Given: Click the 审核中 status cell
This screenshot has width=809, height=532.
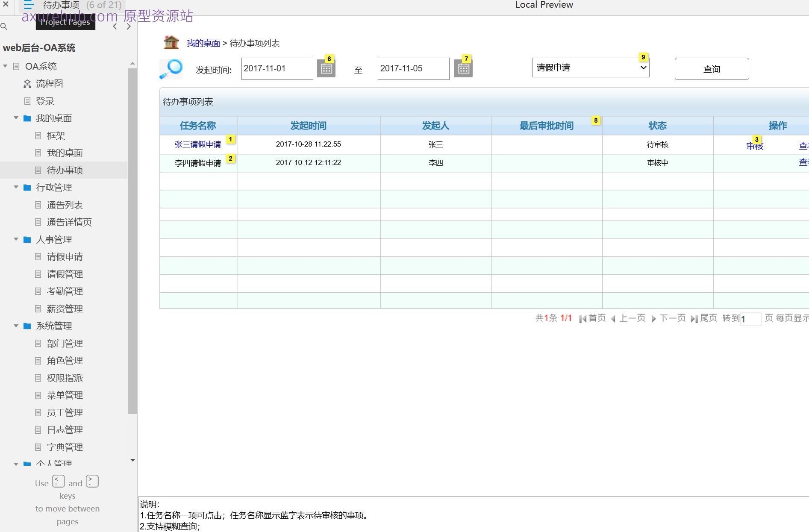Looking at the screenshot, I should coord(658,163).
